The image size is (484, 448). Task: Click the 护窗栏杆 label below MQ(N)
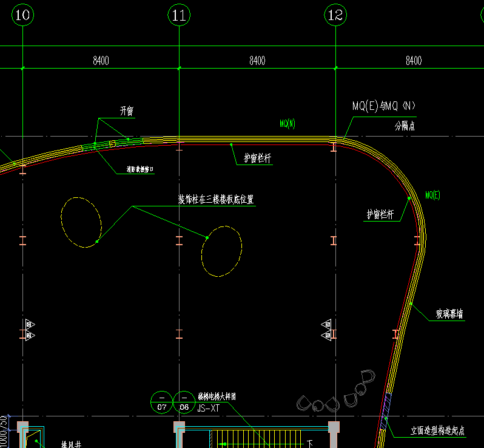point(257,158)
